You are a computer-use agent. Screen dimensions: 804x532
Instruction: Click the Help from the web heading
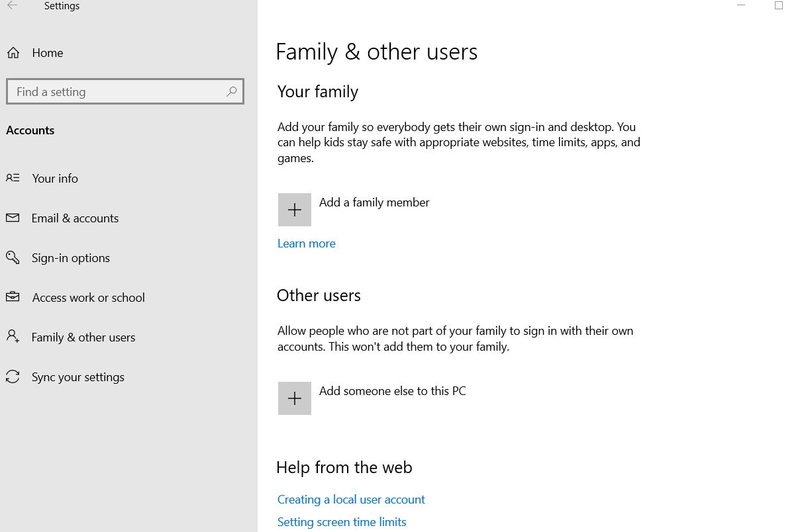[x=344, y=467]
